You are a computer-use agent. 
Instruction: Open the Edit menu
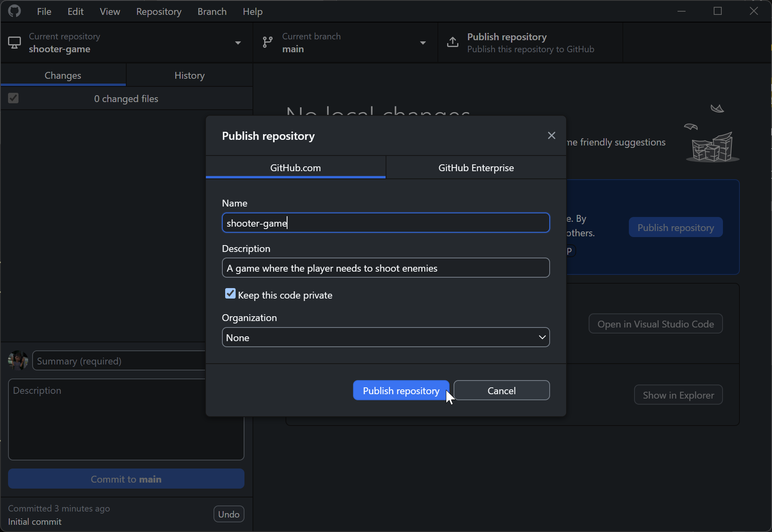tap(75, 11)
